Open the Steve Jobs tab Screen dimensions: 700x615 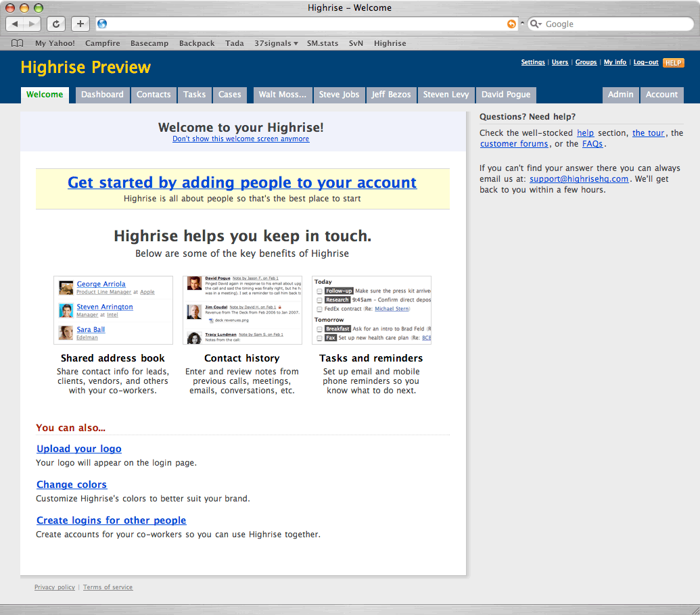pos(339,95)
